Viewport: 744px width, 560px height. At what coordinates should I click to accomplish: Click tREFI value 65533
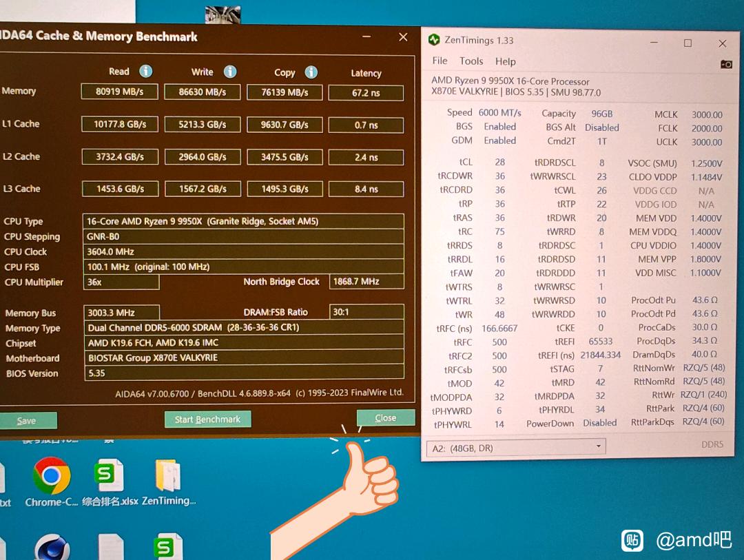[x=600, y=342]
